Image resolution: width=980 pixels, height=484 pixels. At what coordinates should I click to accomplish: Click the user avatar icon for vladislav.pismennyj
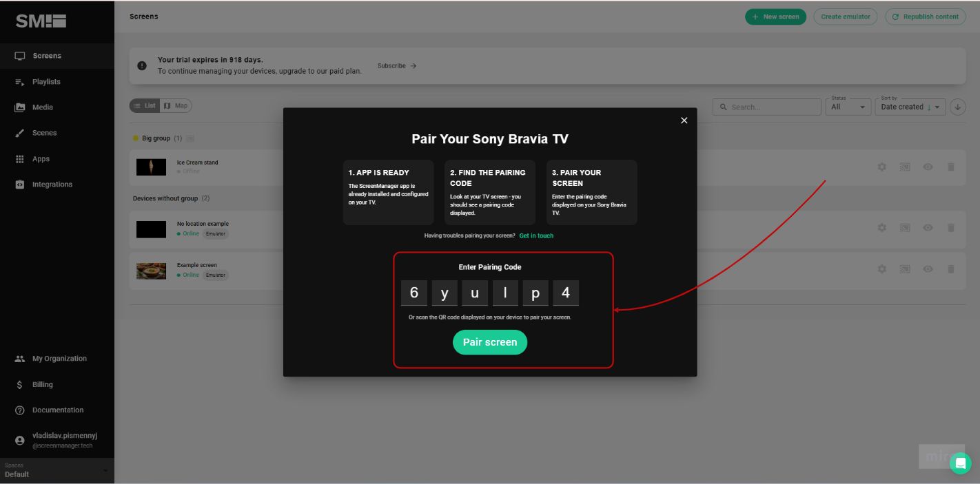pyautogui.click(x=20, y=441)
